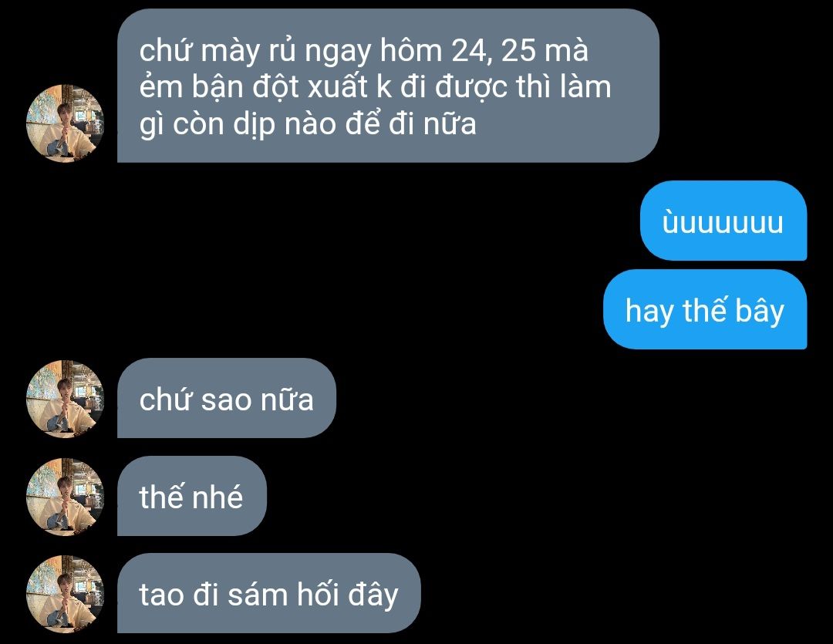Viewport: 833px width, 644px height.
Task: Select avatar beside the "thế nhé" message
Action: (66, 497)
